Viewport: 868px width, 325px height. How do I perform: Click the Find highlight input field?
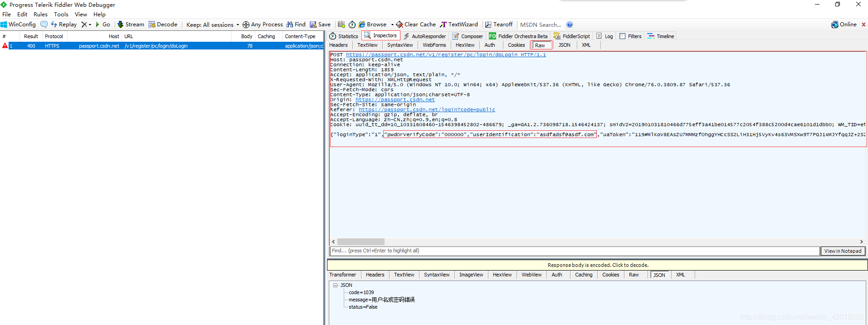pos(574,251)
